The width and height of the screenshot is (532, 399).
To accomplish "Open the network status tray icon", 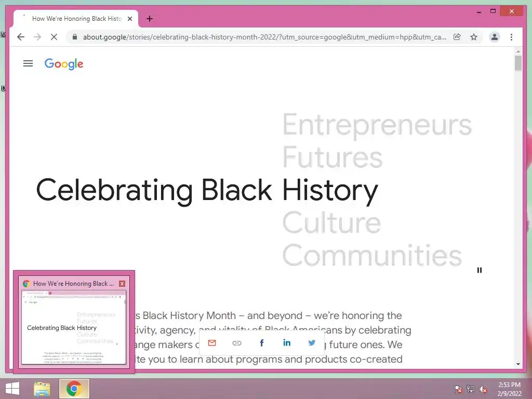I will (x=470, y=389).
